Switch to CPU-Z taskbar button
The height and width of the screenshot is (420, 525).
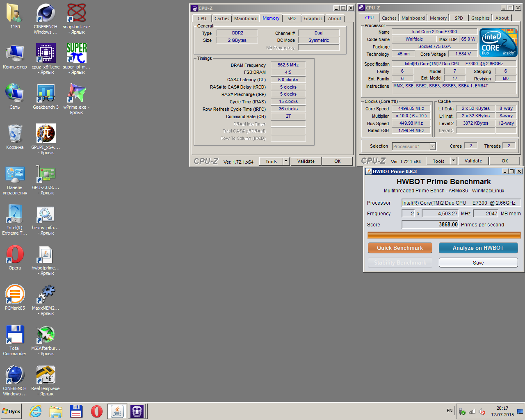pyautogui.click(x=137, y=411)
